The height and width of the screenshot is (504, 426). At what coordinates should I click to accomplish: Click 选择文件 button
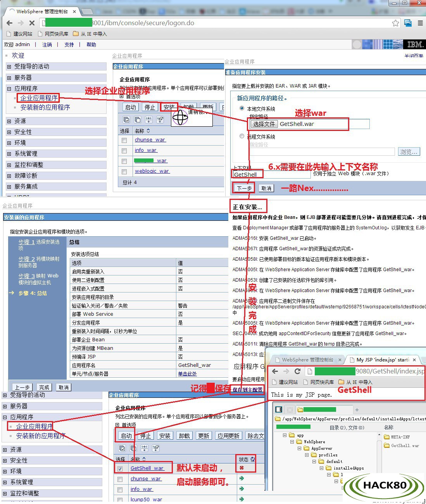(x=264, y=124)
